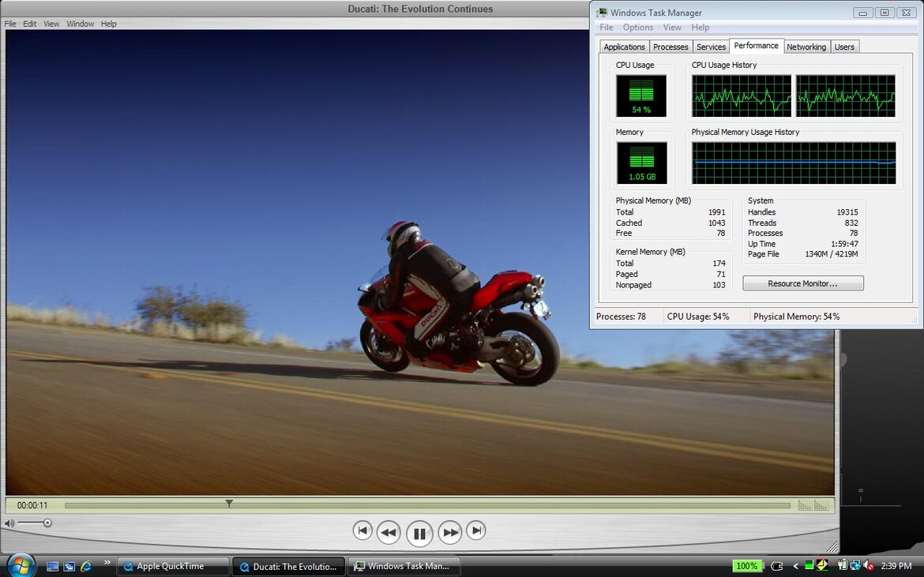The width and height of the screenshot is (924, 577).
Task: Open Task Manager's Help menu
Action: (x=701, y=28)
